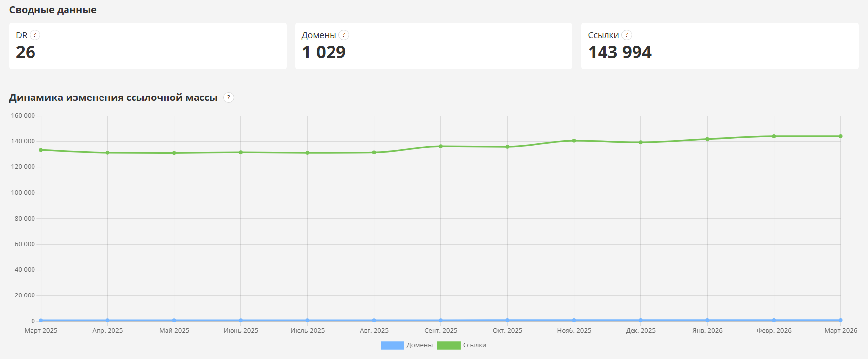This screenshot has width=868, height=359.
Task: Show help for Динамика изменения ссылочной массы
Action: coord(229,98)
